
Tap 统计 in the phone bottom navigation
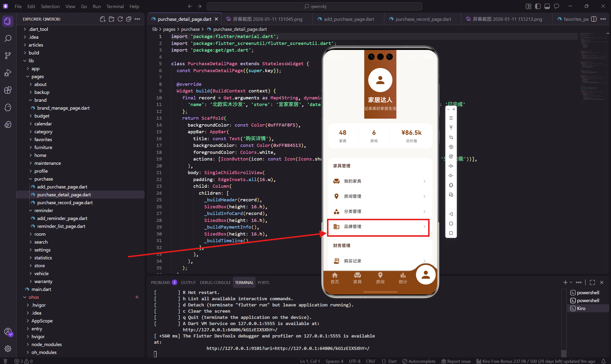click(x=403, y=278)
